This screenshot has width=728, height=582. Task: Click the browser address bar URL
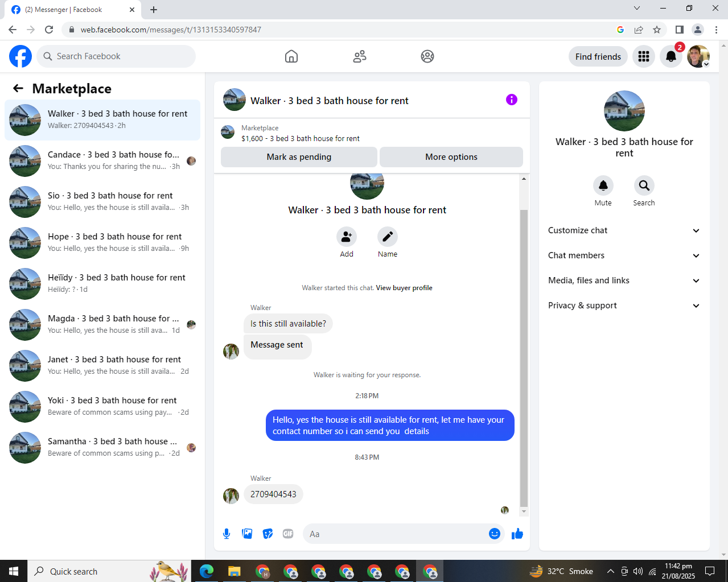tap(171, 30)
